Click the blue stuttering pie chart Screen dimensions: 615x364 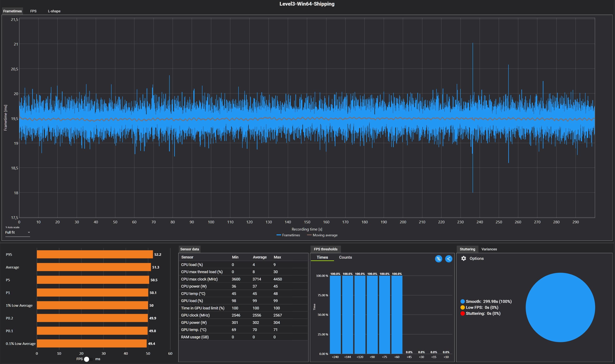coord(560,307)
